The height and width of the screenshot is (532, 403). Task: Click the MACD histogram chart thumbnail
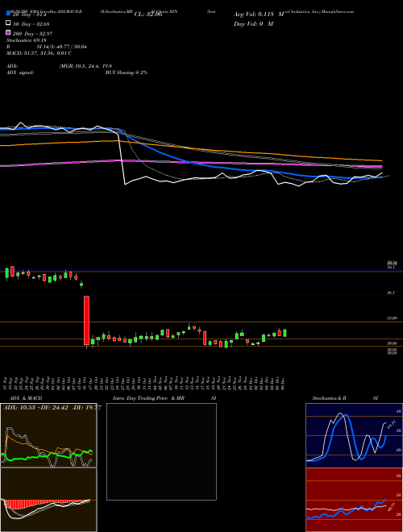click(48, 500)
